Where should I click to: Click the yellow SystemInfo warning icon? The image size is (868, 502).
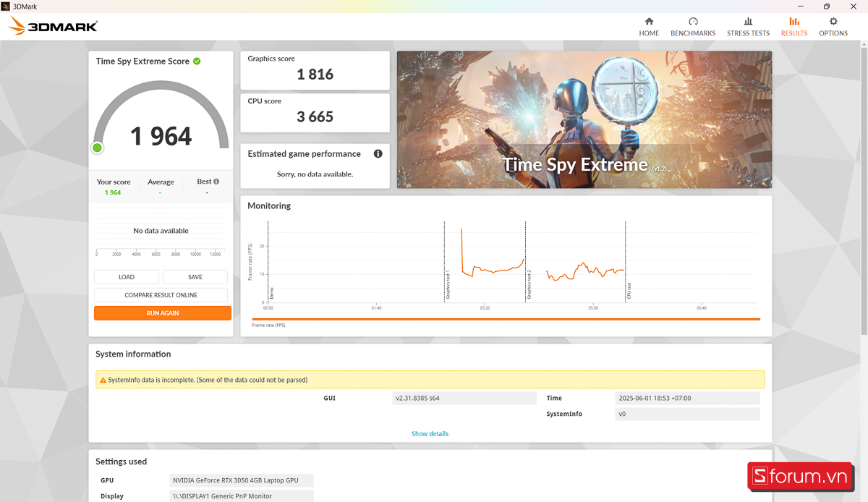(x=103, y=380)
